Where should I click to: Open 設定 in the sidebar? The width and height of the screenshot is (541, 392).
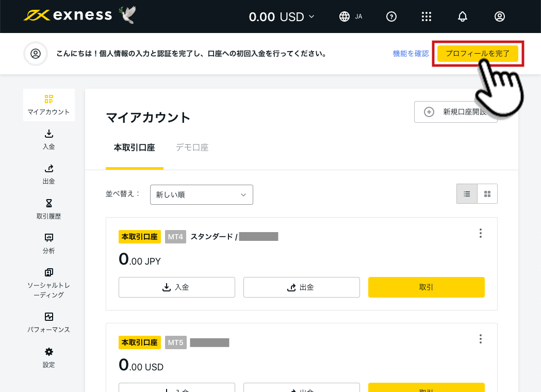pos(49,358)
